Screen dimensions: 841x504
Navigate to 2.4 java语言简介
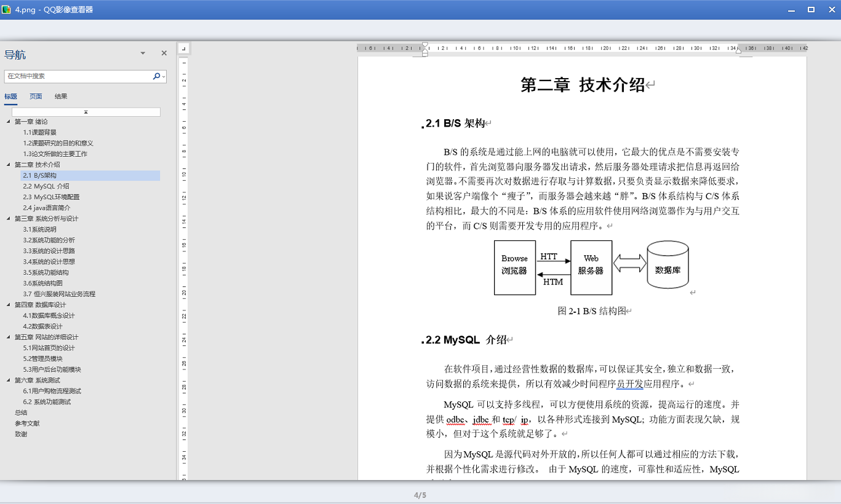tap(47, 208)
